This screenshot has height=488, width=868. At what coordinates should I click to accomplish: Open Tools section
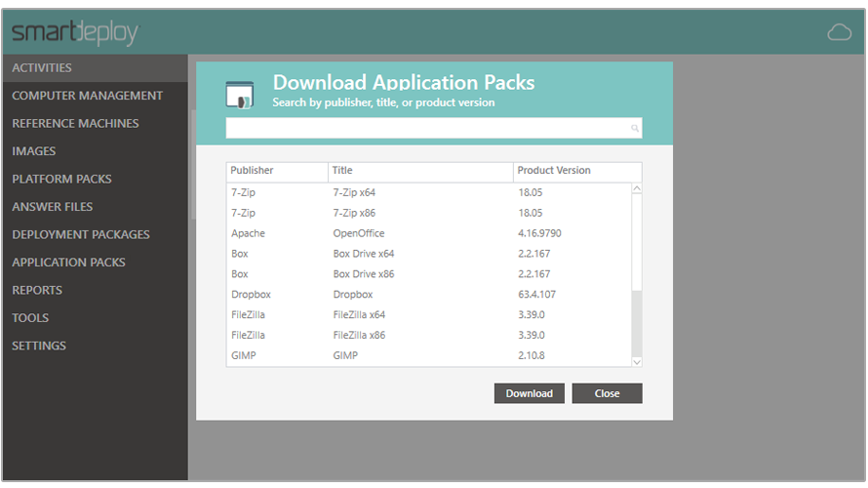click(95, 317)
